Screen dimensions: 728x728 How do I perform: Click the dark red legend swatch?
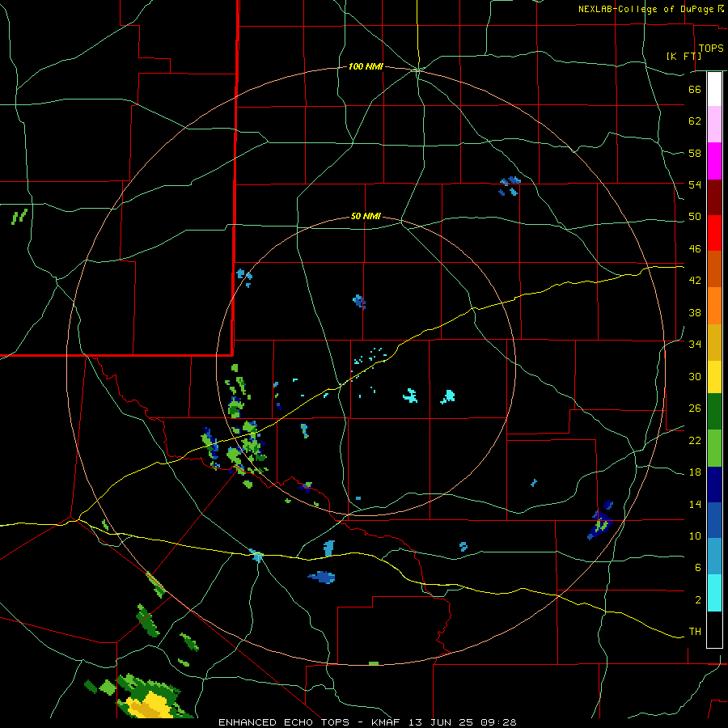(714, 197)
